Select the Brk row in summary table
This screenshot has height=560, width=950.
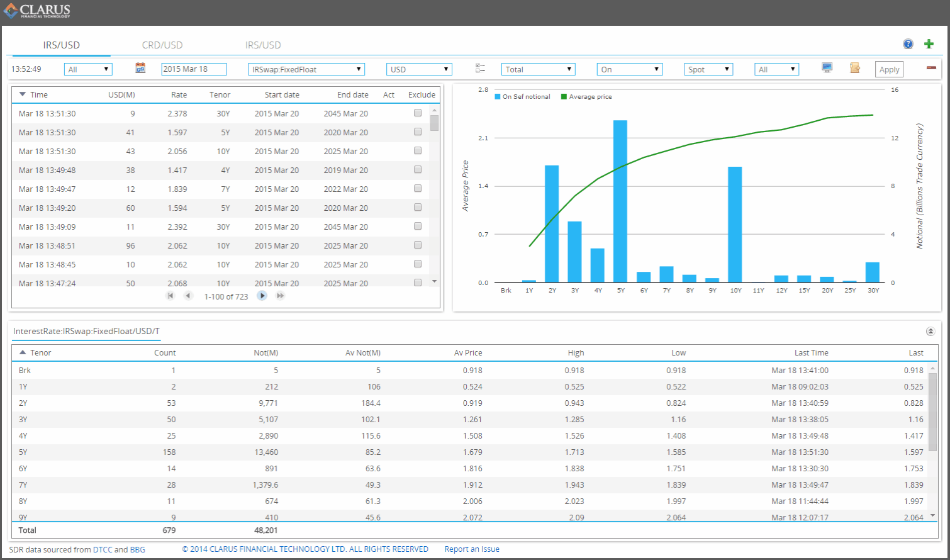tap(471, 370)
